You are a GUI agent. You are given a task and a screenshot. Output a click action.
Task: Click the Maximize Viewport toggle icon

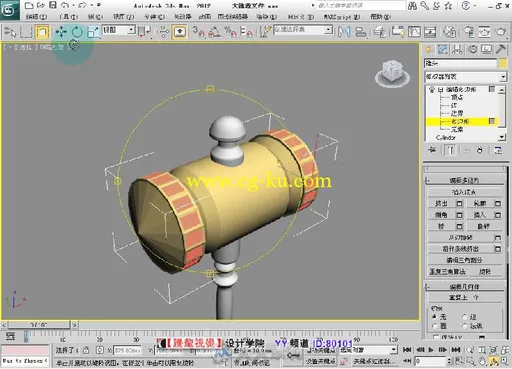coord(504,361)
